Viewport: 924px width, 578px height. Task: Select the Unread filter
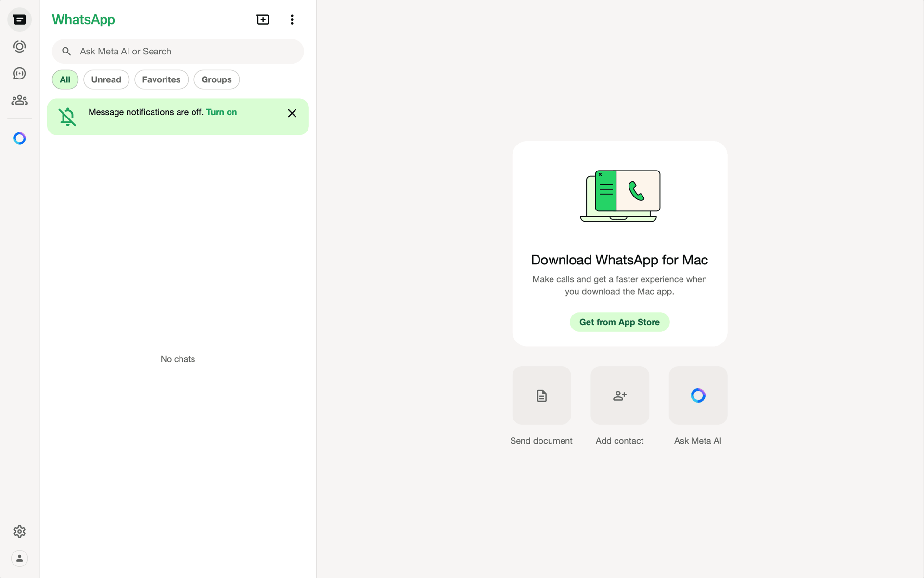tap(106, 79)
